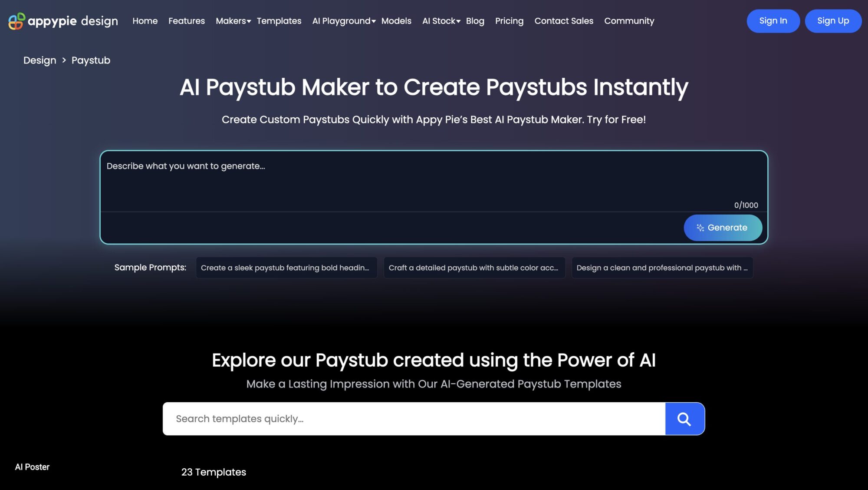Click the Search templates quickly field
The width and height of the screenshot is (868, 490).
tap(414, 419)
